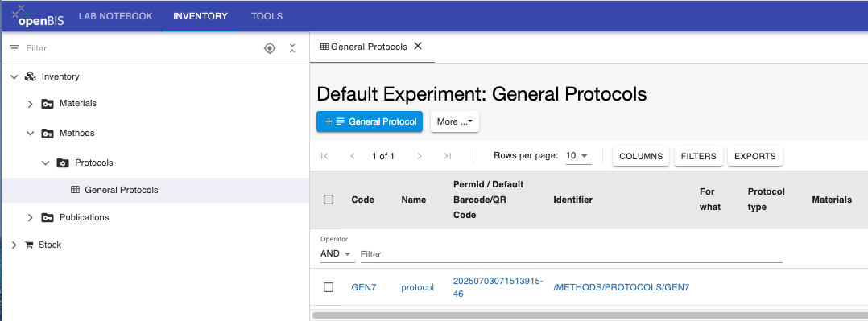The width and height of the screenshot is (868, 321).
Task: Expand the Publications folder
Action: (30, 217)
